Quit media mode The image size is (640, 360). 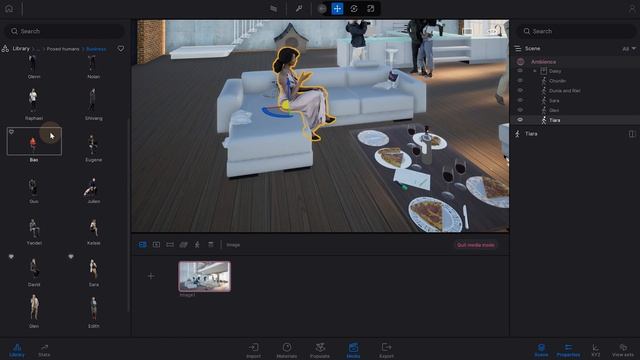(x=476, y=245)
